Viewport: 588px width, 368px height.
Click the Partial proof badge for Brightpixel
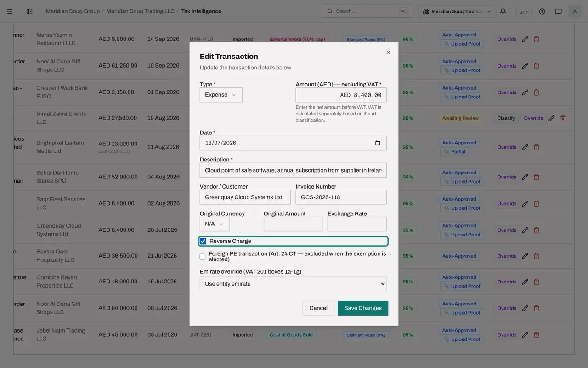(454, 152)
